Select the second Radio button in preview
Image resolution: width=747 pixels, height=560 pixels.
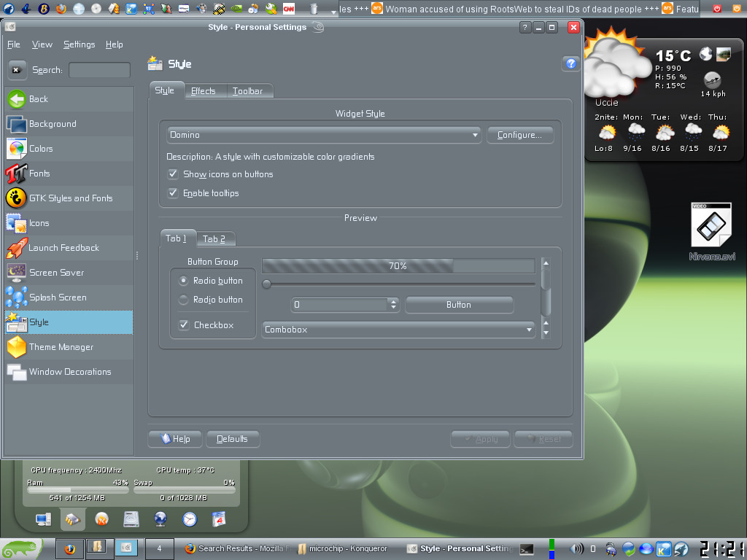[x=183, y=300]
